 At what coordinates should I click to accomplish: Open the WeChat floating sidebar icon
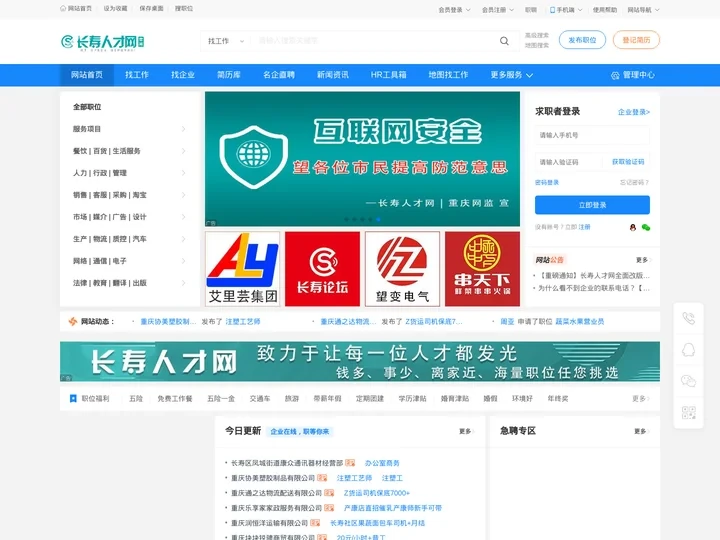point(688,381)
